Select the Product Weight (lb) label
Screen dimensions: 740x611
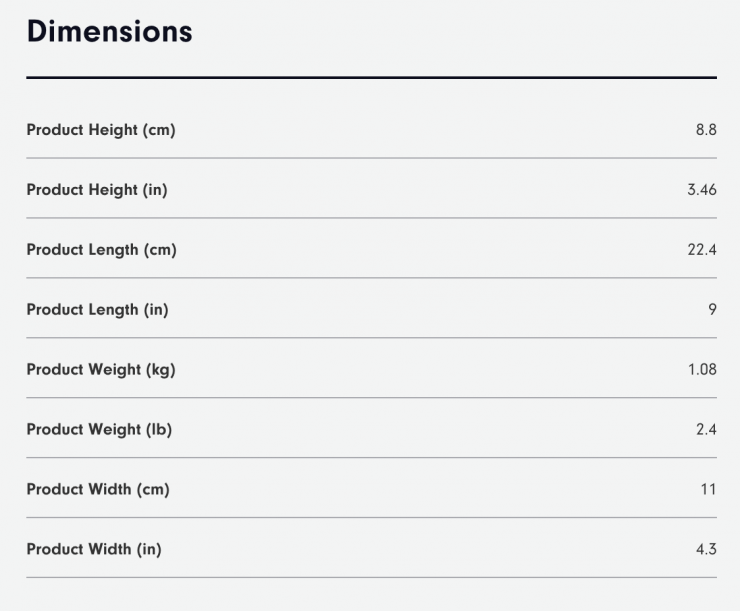click(x=99, y=430)
